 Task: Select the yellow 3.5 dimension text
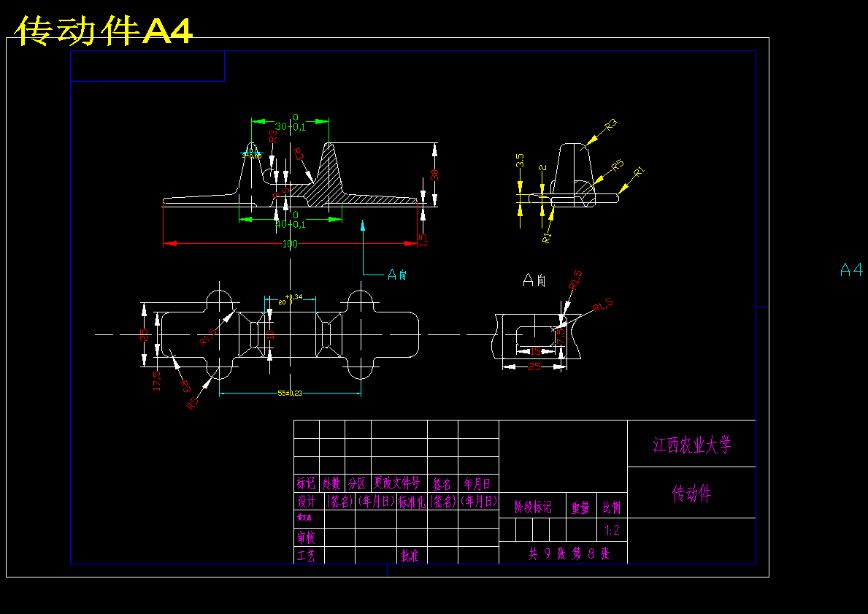coord(520,161)
